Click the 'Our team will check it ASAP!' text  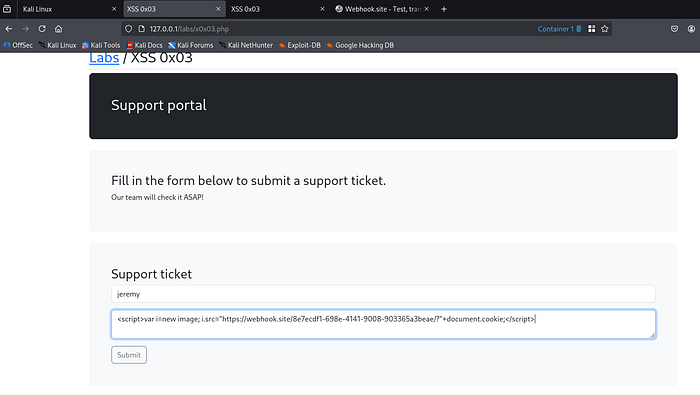click(x=157, y=197)
